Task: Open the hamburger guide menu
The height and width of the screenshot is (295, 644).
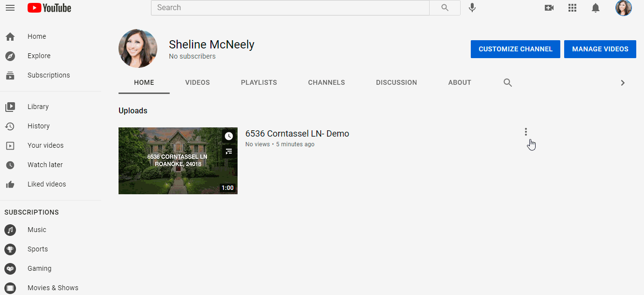Action: (10, 8)
